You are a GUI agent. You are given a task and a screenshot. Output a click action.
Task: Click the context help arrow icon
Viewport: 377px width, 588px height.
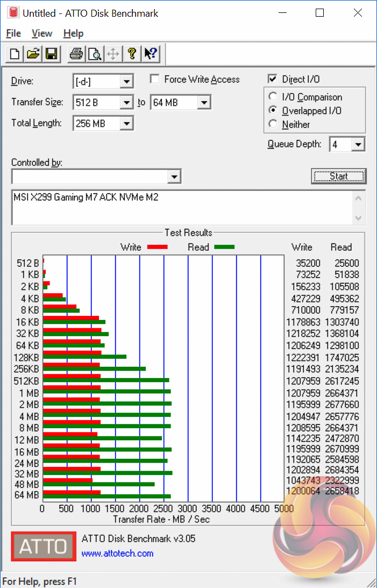[151, 54]
